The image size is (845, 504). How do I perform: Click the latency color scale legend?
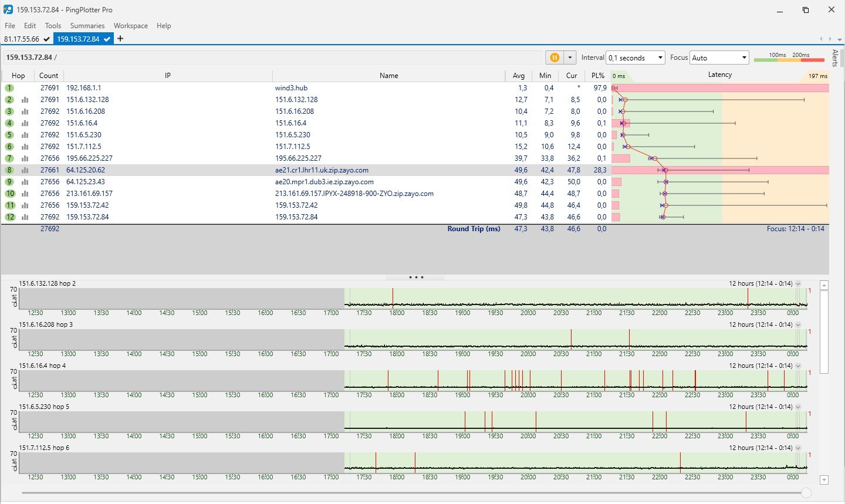[790, 57]
